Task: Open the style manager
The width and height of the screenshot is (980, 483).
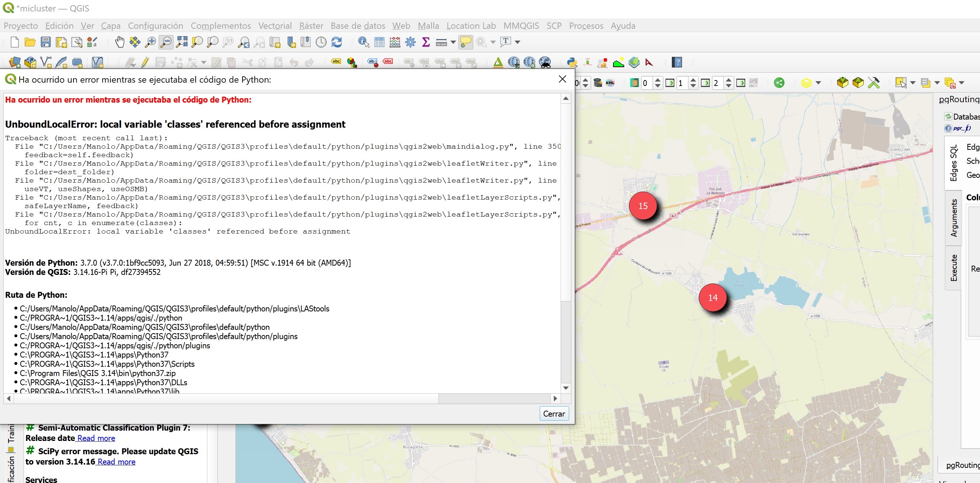Action: tap(92, 42)
